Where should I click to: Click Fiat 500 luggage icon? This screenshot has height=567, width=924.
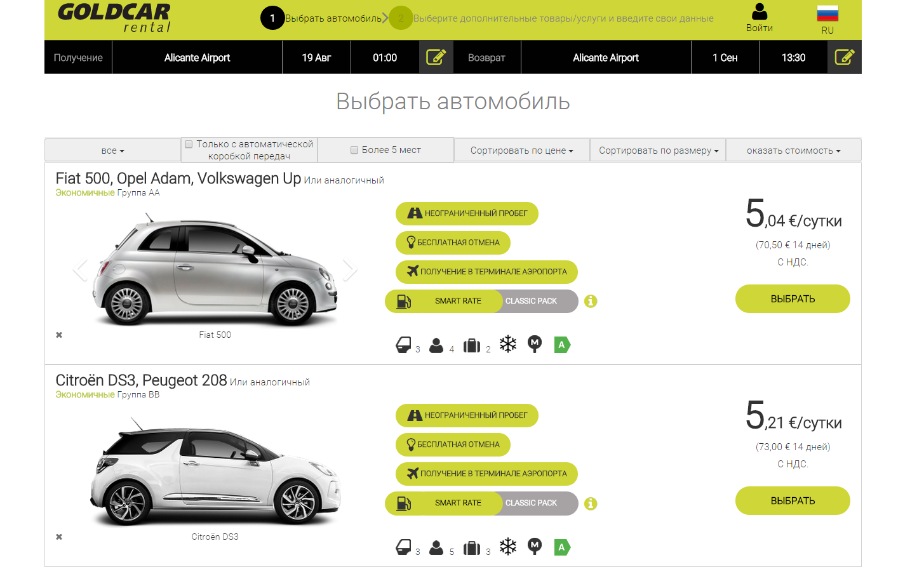click(x=472, y=345)
